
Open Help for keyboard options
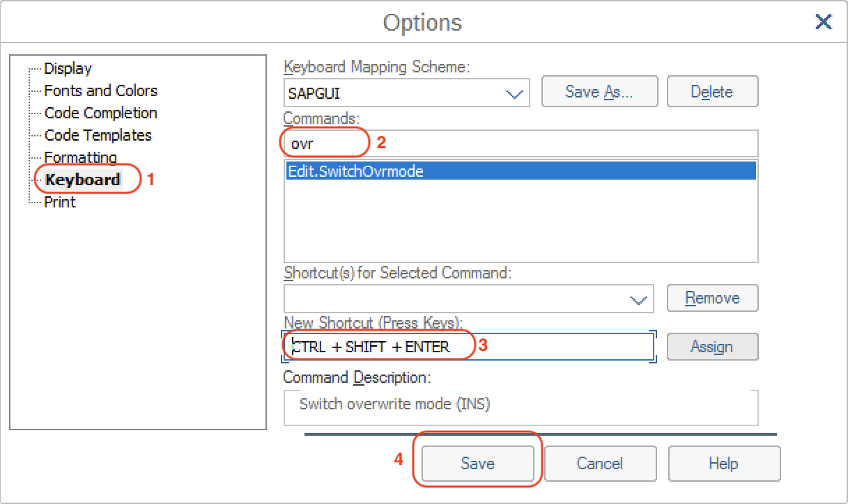point(723,464)
